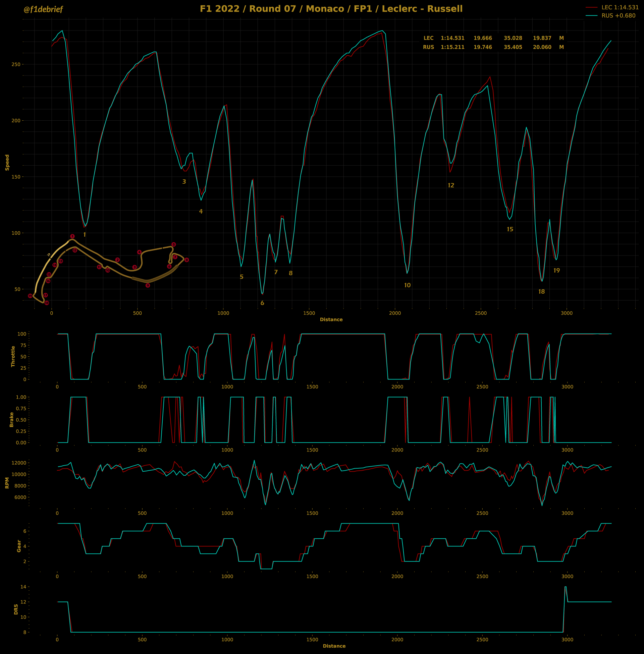
Task: Click the turn 9 marker on track map
Action: pos(148,286)
